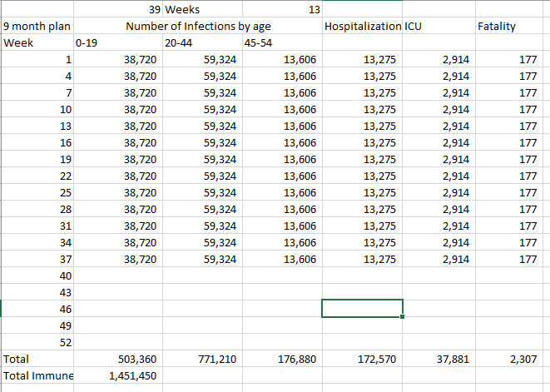Click the total 771,210 cell
The image size is (550, 392).
(214, 360)
